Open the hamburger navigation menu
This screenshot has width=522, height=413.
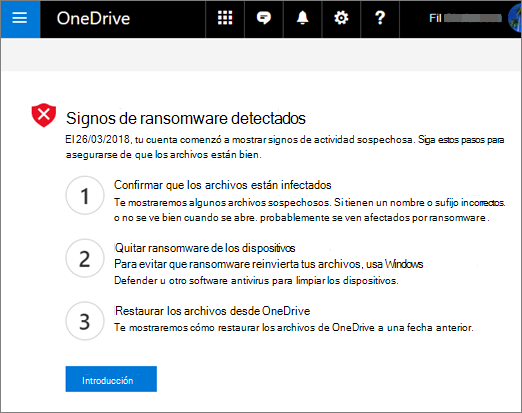[20, 19]
